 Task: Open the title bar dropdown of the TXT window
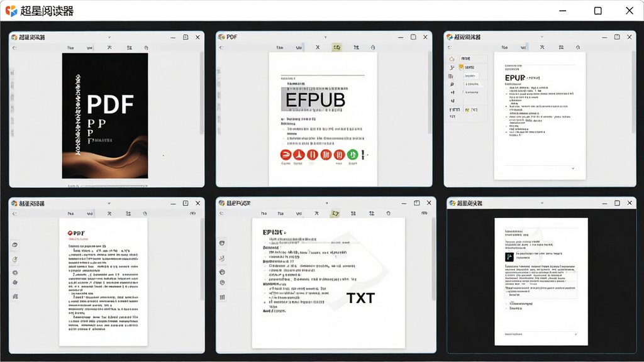(x=327, y=203)
